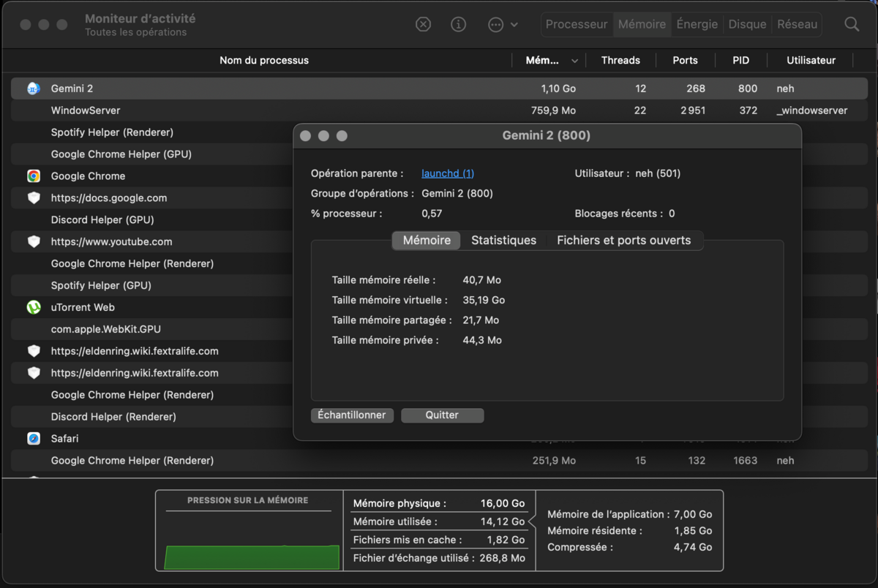
Task: Click WindowServer memory value 759,9 Mo
Action: tap(553, 110)
